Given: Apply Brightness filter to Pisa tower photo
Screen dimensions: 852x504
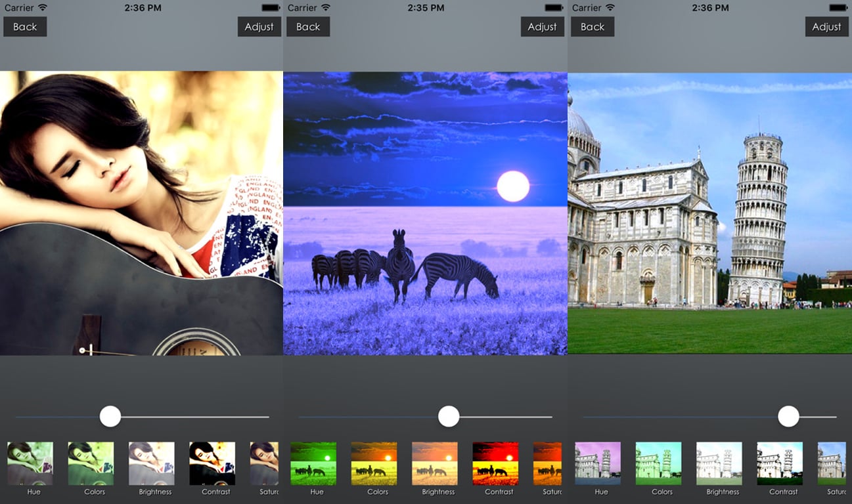Looking at the screenshot, I should pyautogui.click(x=719, y=463).
